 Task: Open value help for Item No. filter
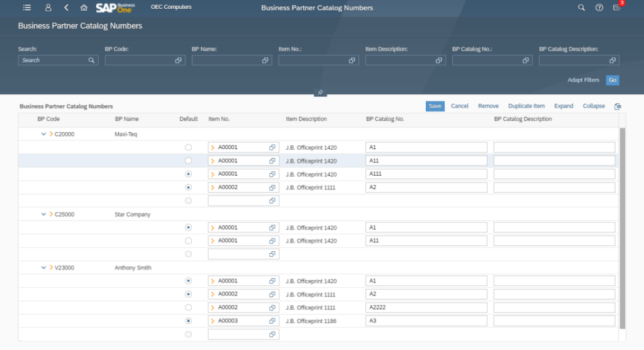click(x=352, y=60)
